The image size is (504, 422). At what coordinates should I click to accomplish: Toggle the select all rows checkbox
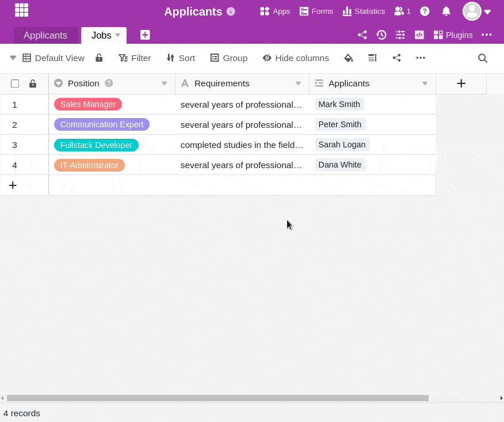coord(15,83)
